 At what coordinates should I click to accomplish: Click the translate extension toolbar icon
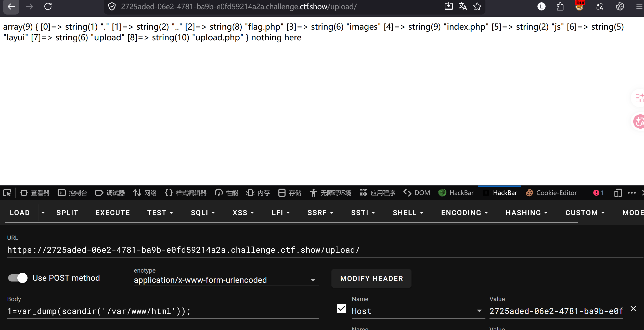click(x=599, y=7)
